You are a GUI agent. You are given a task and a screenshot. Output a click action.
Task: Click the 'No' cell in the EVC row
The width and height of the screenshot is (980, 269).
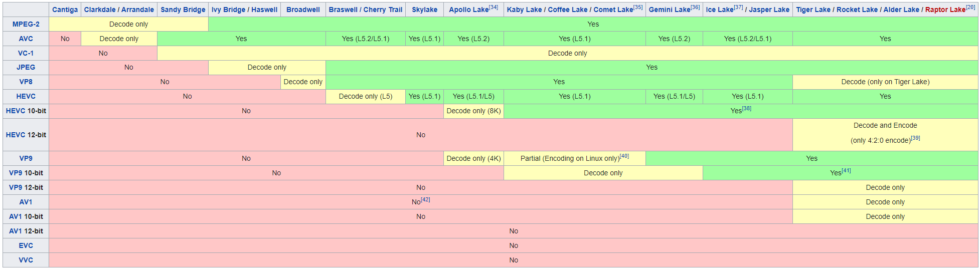click(514, 245)
